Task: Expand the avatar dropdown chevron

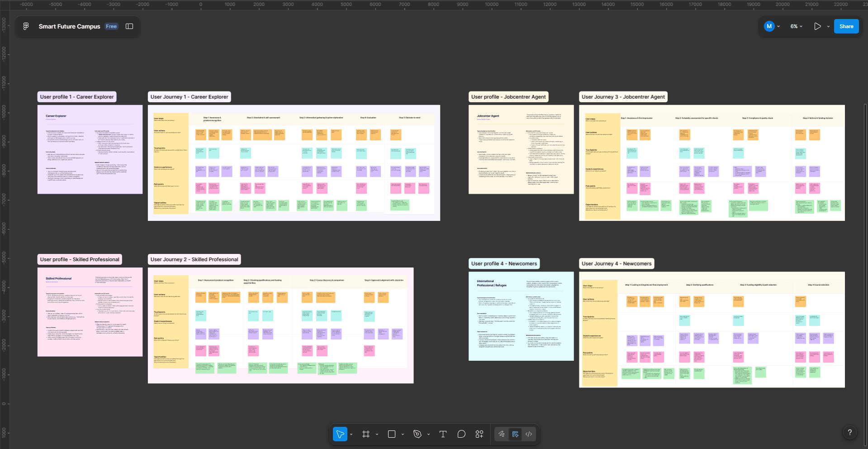Action: [x=778, y=26]
